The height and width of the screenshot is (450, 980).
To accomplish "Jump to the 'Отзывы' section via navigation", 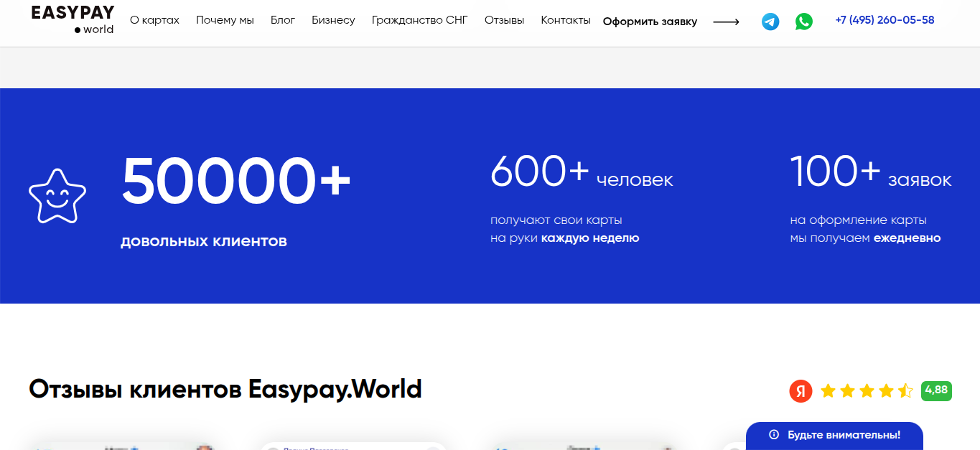I will 505,19.
